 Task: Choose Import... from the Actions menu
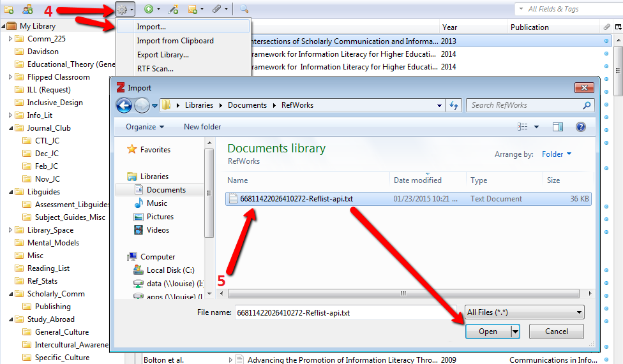[x=183, y=27]
